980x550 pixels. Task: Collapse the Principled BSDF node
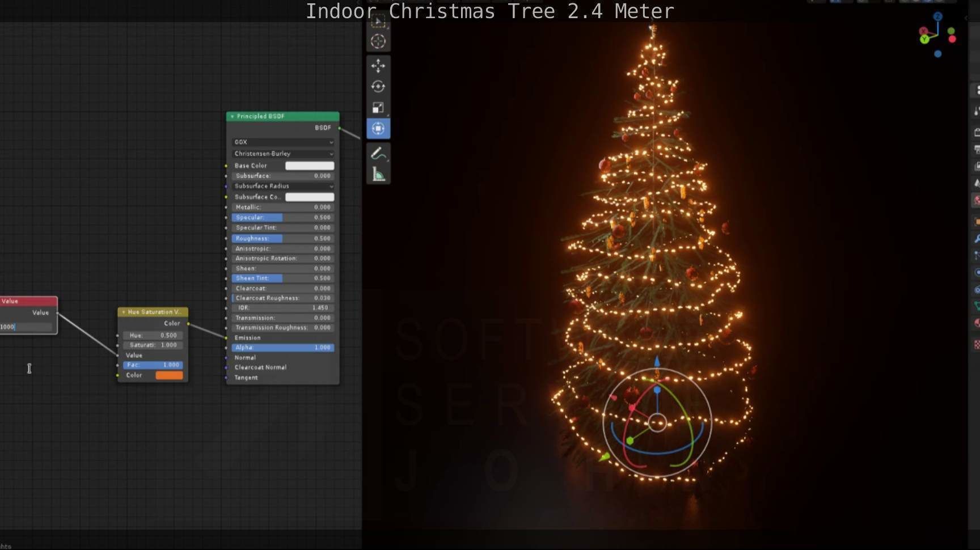pos(232,116)
